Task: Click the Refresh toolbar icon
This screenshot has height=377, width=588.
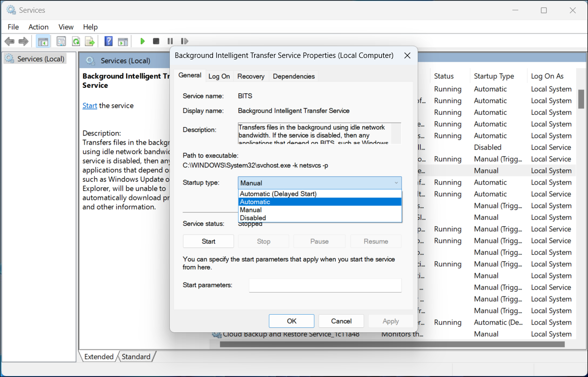Action: tap(76, 41)
